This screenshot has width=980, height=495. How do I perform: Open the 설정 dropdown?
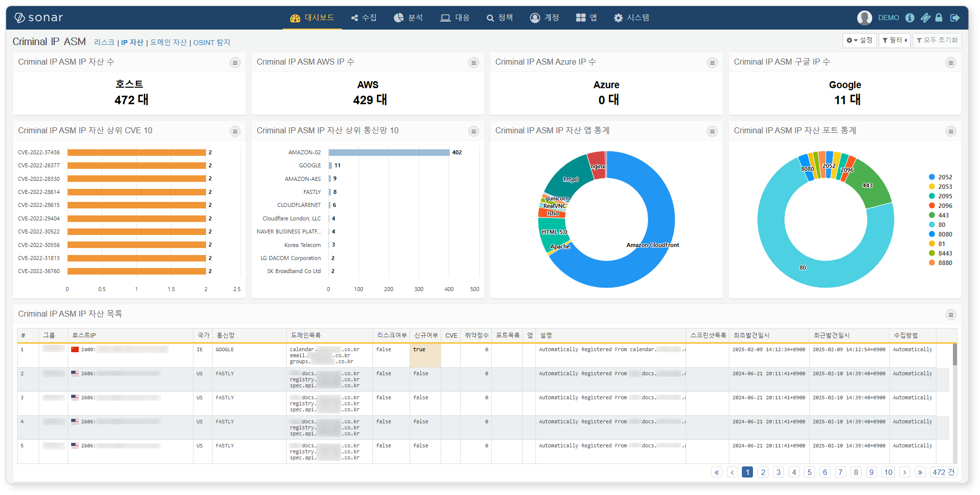tap(859, 40)
